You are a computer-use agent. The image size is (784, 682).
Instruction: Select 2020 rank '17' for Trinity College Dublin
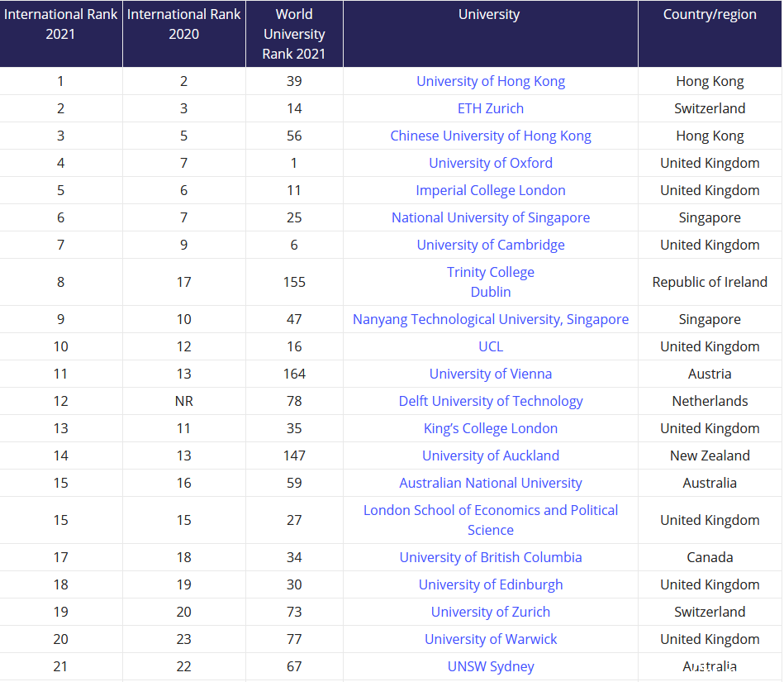(x=184, y=282)
